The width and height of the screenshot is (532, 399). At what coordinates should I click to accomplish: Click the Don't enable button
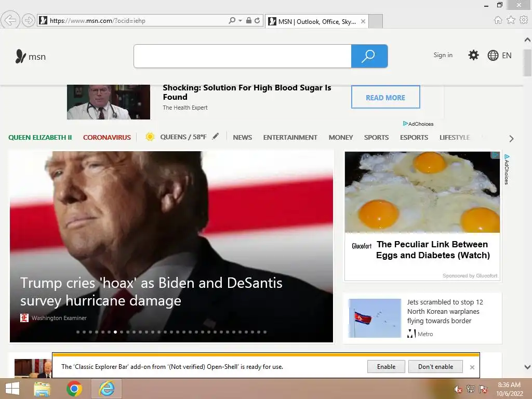click(x=435, y=367)
